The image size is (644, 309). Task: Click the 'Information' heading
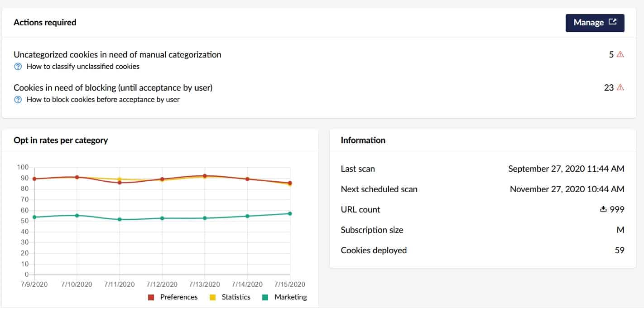point(363,140)
